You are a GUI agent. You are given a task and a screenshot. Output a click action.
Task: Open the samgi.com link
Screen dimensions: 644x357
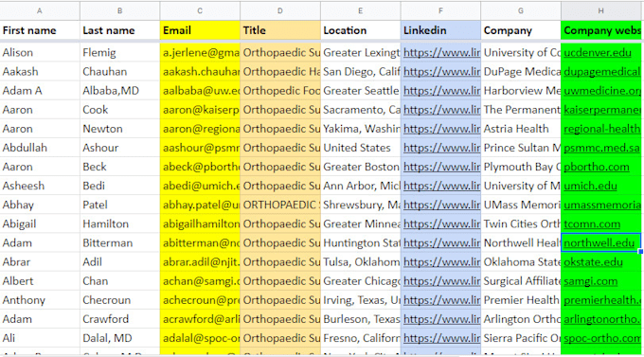pos(591,281)
